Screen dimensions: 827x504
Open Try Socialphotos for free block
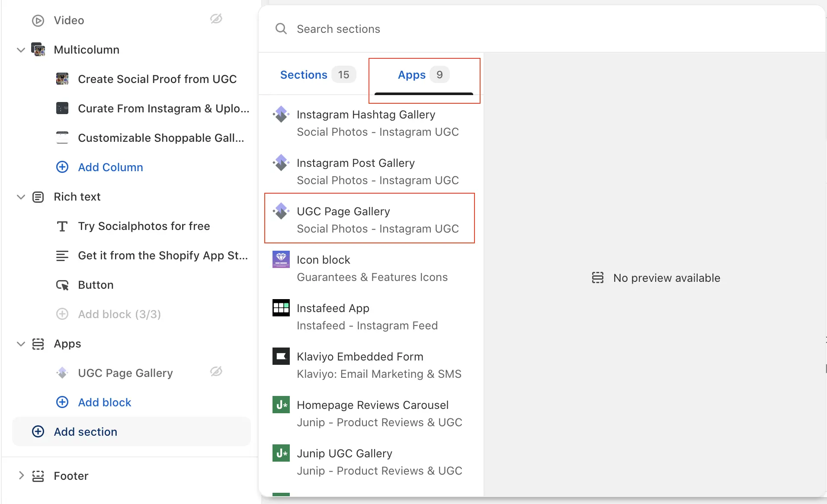[144, 226]
